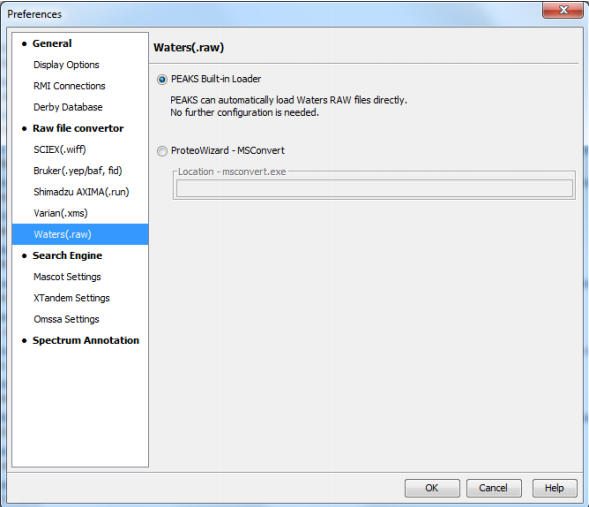Image resolution: width=589 pixels, height=507 pixels.
Task: Open Mascot Settings
Action: 67,277
